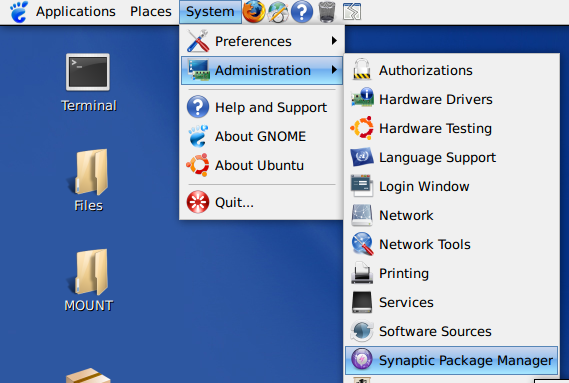Open the blue help question mark launcher
The width and height of the screenshot is (569, 383).
pos(302,12)
